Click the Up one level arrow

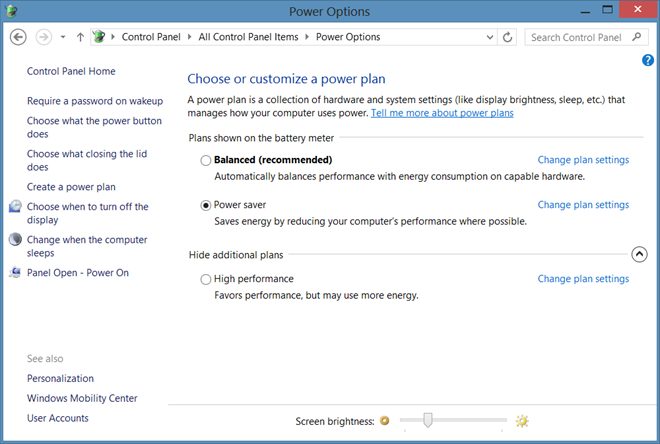pyautogui.click(x=80, y=37)
